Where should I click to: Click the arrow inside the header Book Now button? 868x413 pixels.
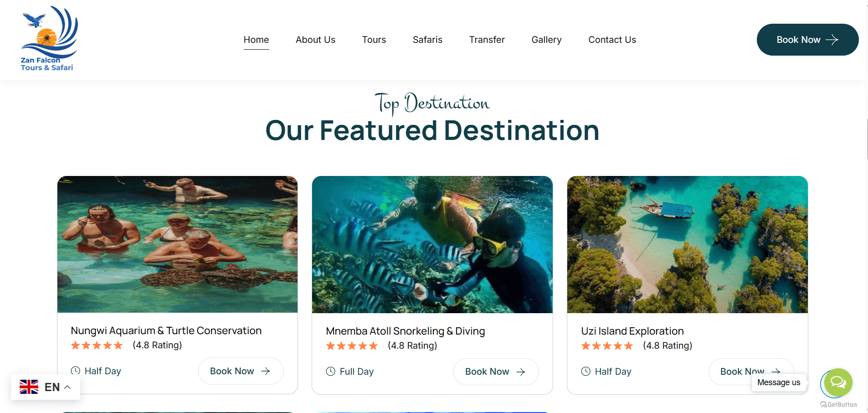click(832, 40)
